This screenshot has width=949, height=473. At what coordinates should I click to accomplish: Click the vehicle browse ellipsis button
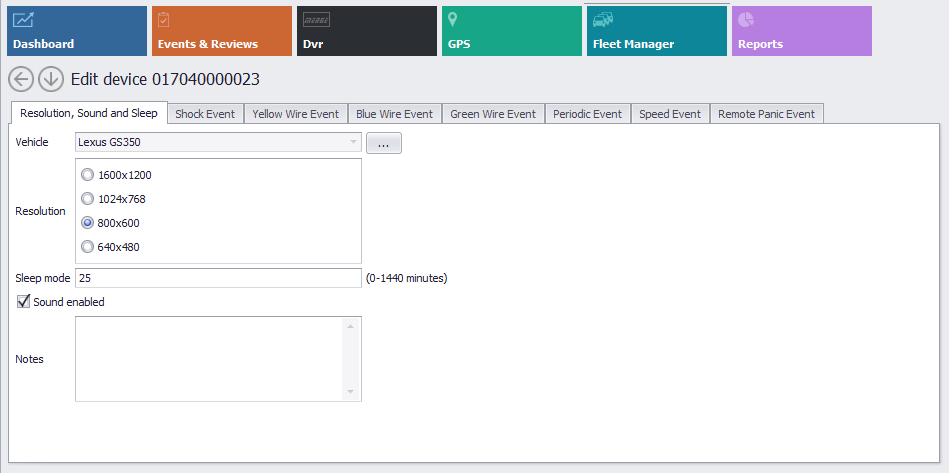pyautogui.click(x=384, y=143)
